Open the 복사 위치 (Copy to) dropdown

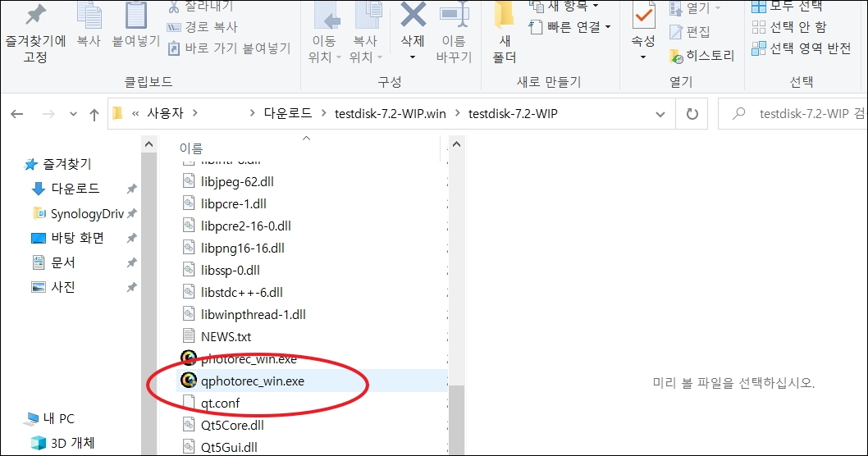click(366, 33)
